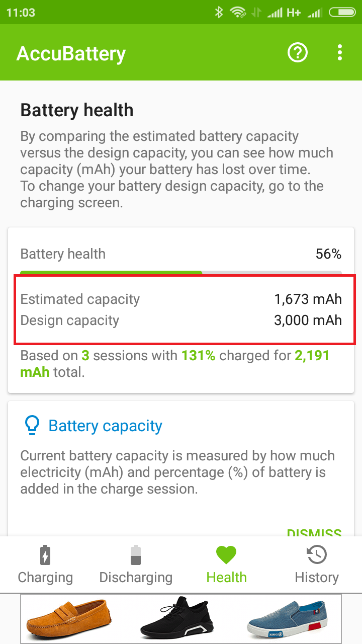
Task: Tap the lightbulb Battery capacity icon
Action: (x=32, y=426)
